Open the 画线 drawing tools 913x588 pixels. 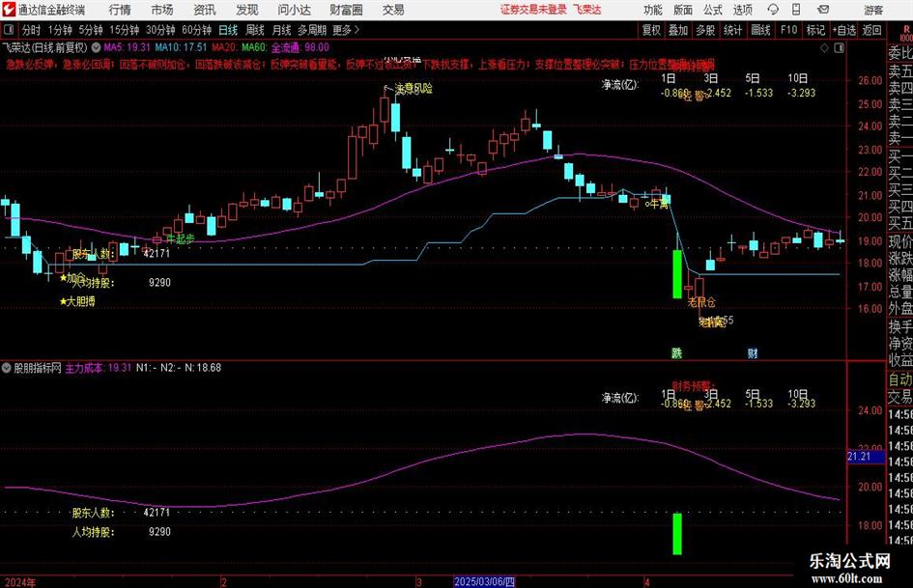pyautogui.click(x=761, y=30)
